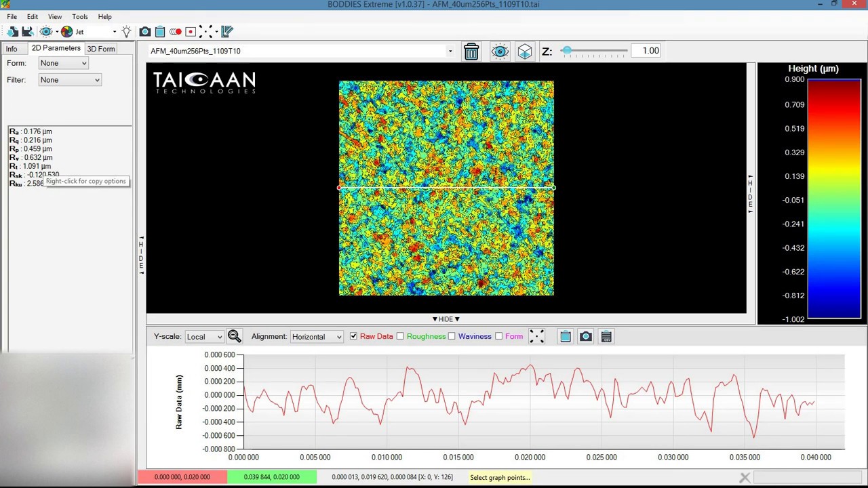868x488 pixels.
Task: Enable the Waviness checkbox
Action: coord(452,336)
